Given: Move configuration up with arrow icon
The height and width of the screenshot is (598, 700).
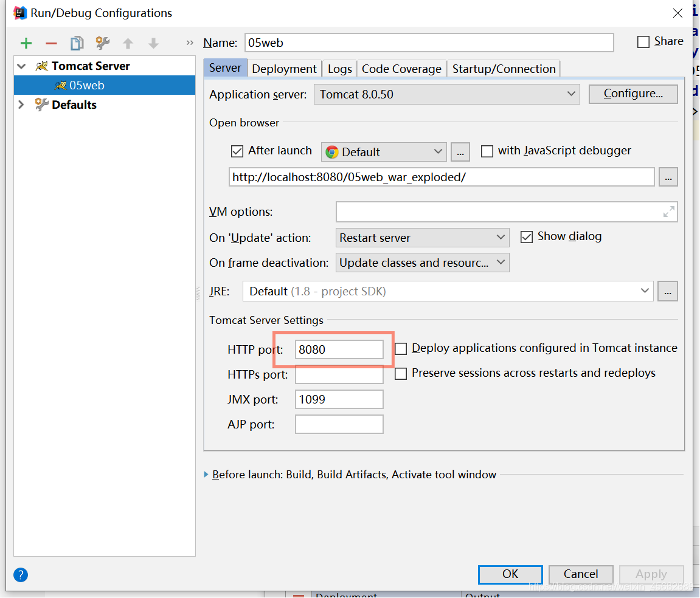Looking at the screenshot, I should coord(128,43).
